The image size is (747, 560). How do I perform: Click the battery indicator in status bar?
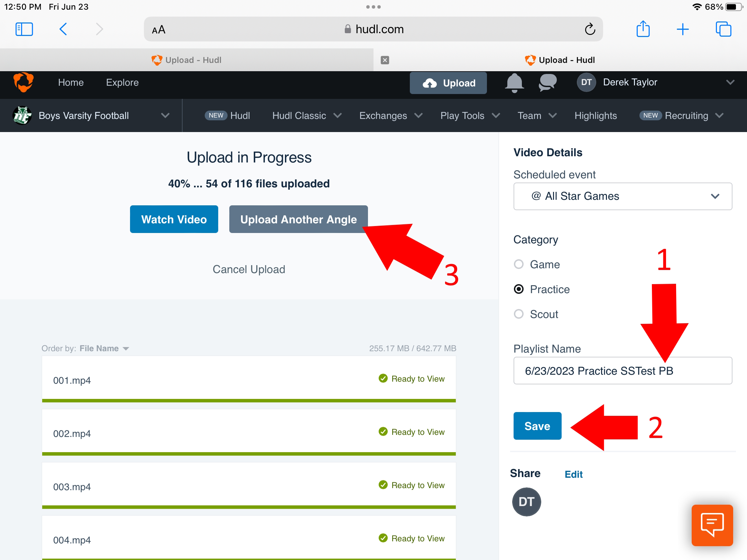[734, 7]
